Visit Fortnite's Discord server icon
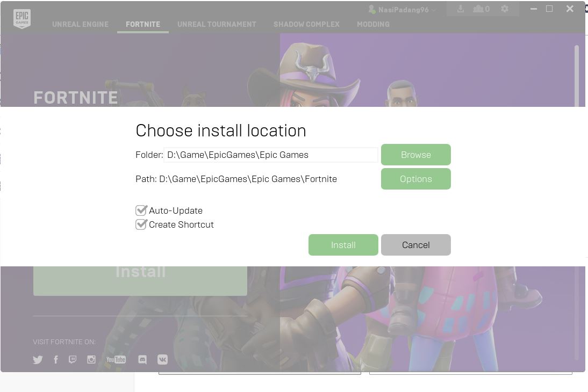Viewport: 588px width, 392px height. click(x=142, y=360)
